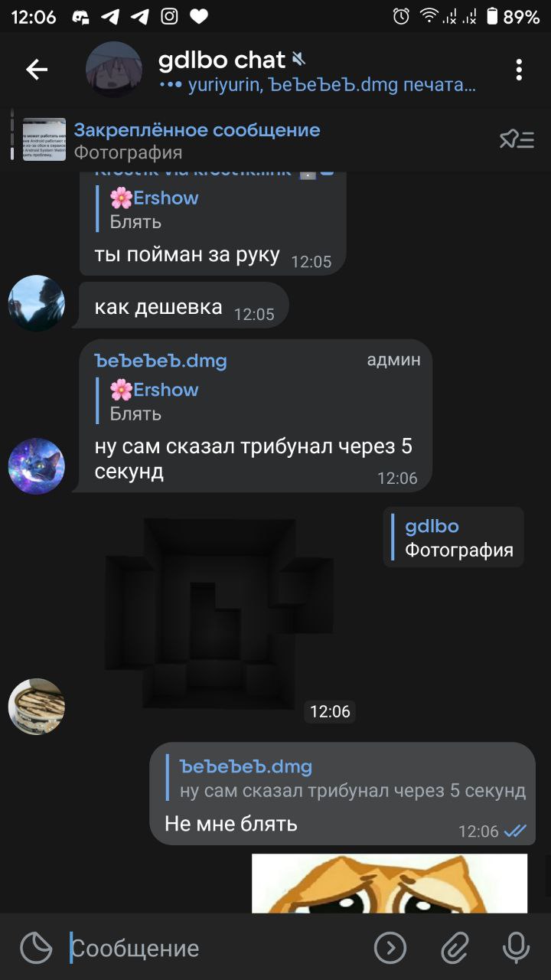Tap the bot commands arrow icon
This screenshot has height=980, width=551.
tap(390, 949)
